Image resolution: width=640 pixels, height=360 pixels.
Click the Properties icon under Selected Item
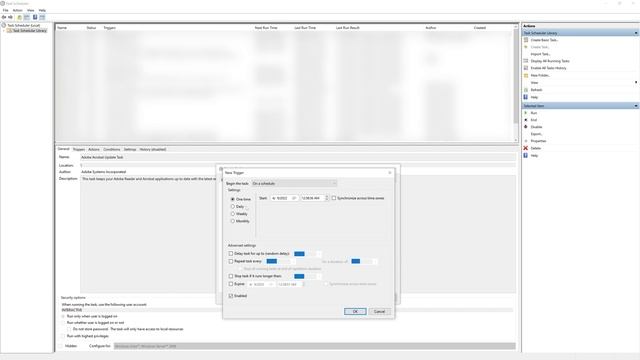[x=526, y=141]
